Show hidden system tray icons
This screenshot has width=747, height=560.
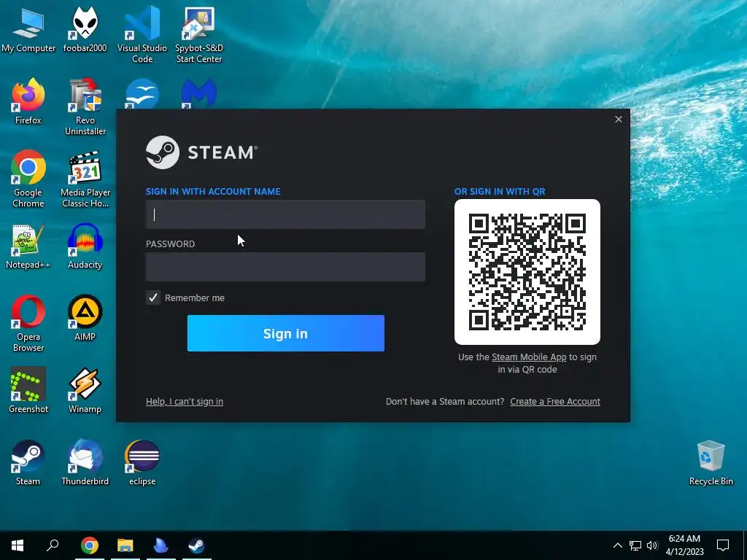coord(617,545)
